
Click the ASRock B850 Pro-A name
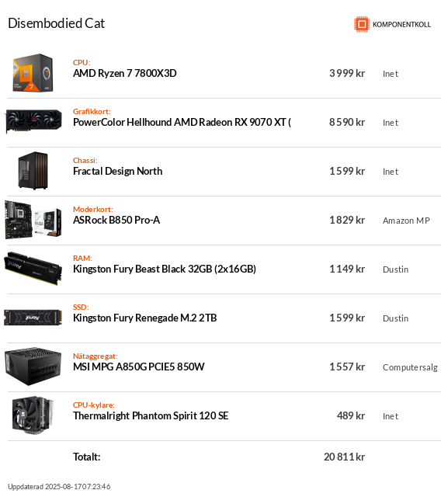click(116, 220)
